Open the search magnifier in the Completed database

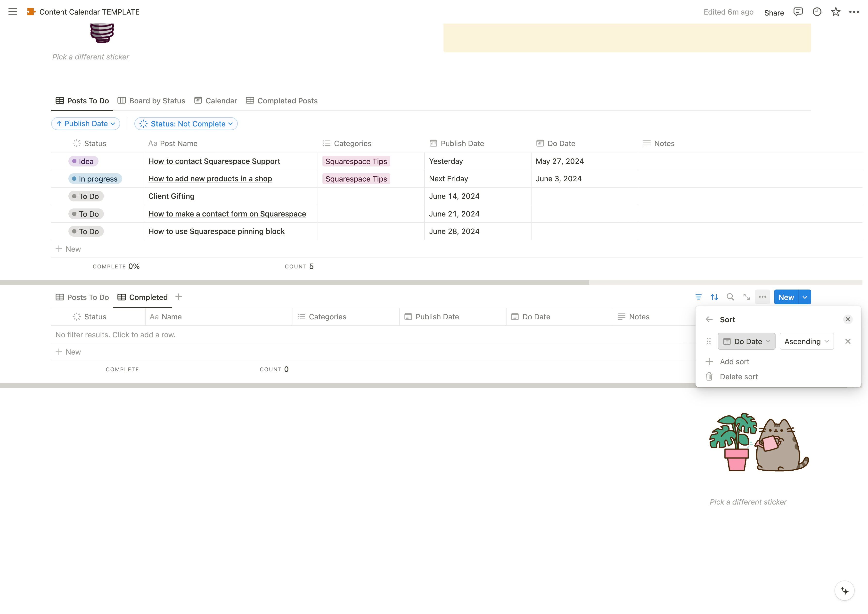point(730,297)
